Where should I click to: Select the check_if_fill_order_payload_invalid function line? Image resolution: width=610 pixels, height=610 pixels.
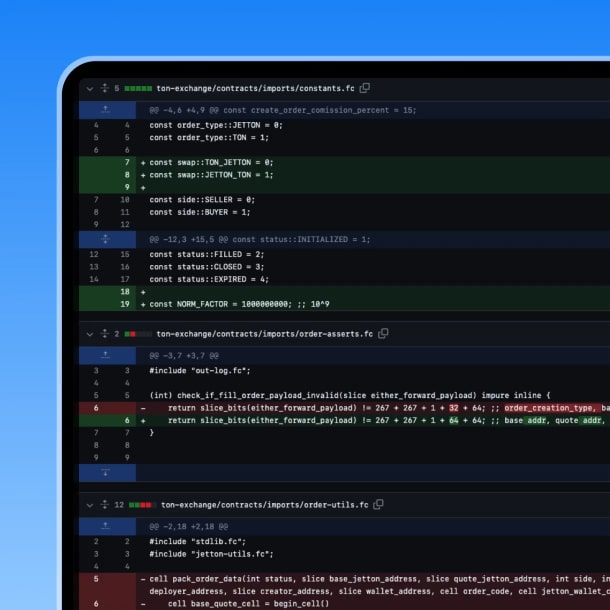coord(350,396)
